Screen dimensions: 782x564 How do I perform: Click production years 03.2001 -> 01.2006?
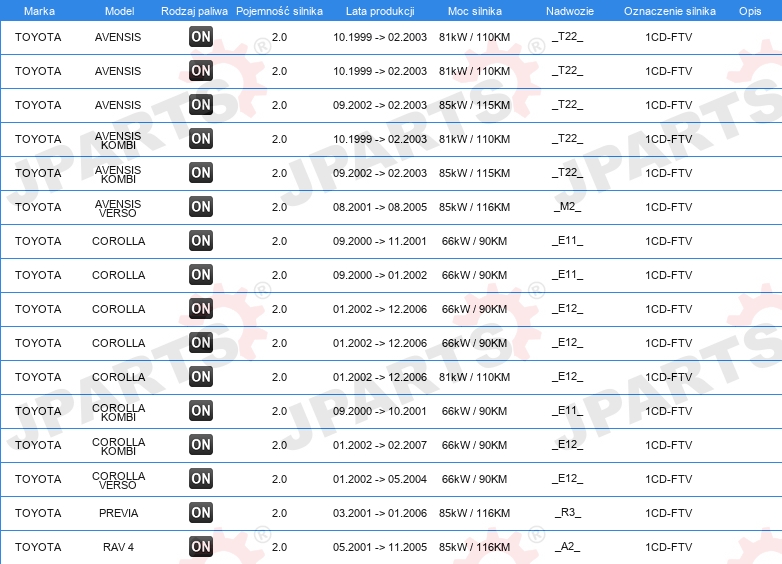380,513
